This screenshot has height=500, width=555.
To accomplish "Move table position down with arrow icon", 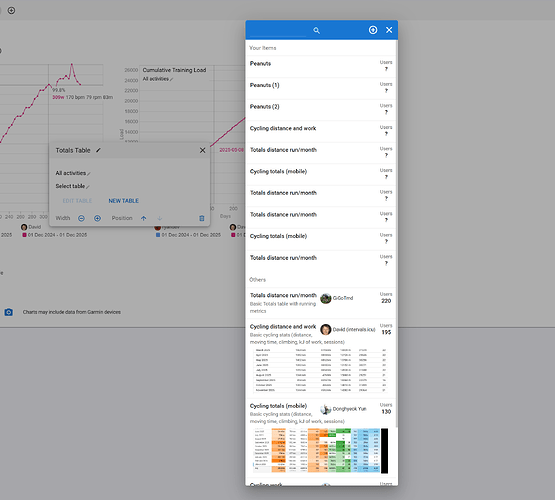I will click(x=160, y=218).
